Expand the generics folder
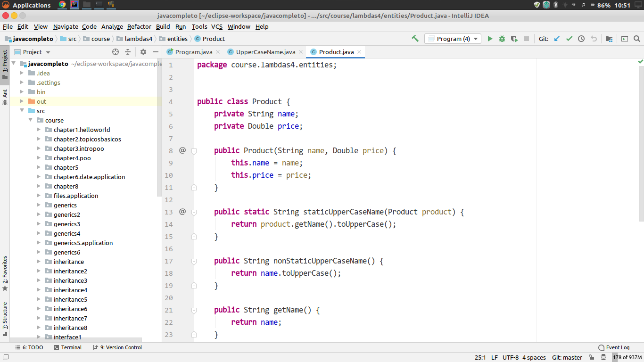This screenshot has height=362, width=644. point(39,205)
